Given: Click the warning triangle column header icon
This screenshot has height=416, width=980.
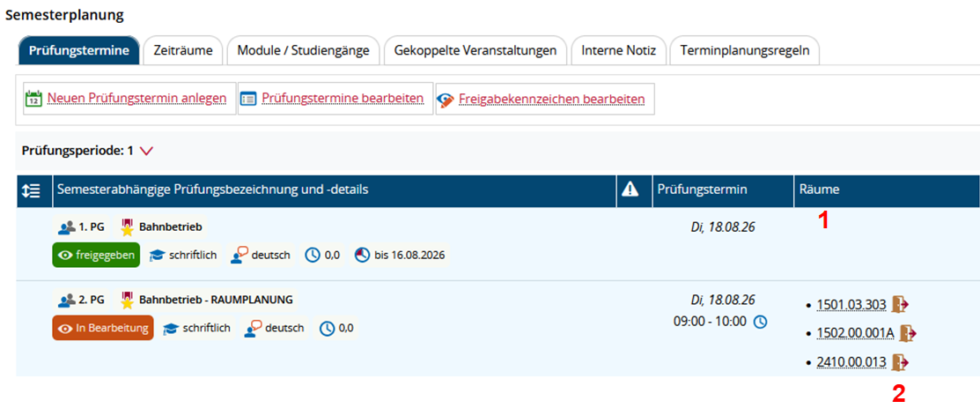Looking at the screenshot, I should pos(630,190).
